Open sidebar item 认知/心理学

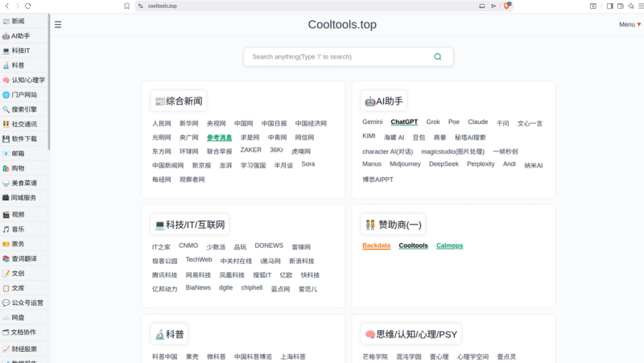24,80
